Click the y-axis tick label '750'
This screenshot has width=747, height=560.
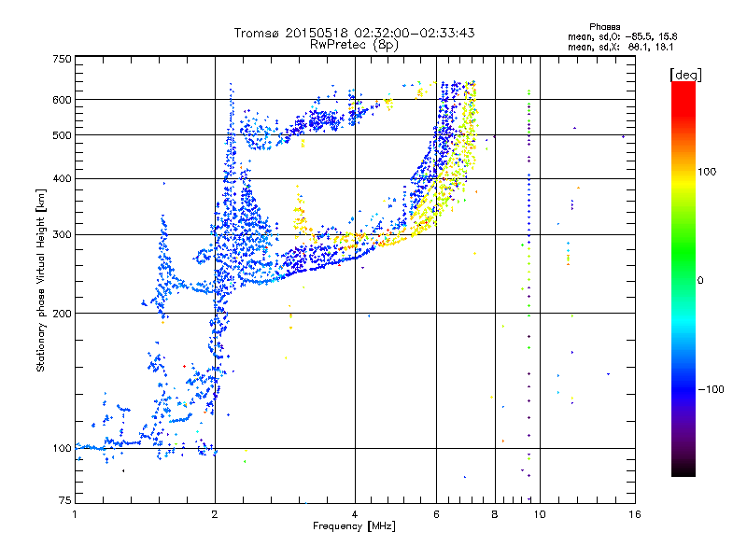(x=63, y=59)
